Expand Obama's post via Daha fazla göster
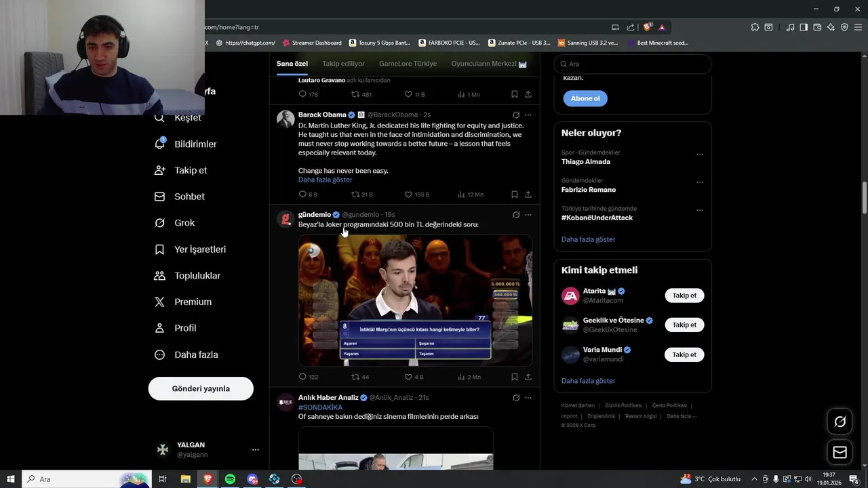 tap(325, 180)
